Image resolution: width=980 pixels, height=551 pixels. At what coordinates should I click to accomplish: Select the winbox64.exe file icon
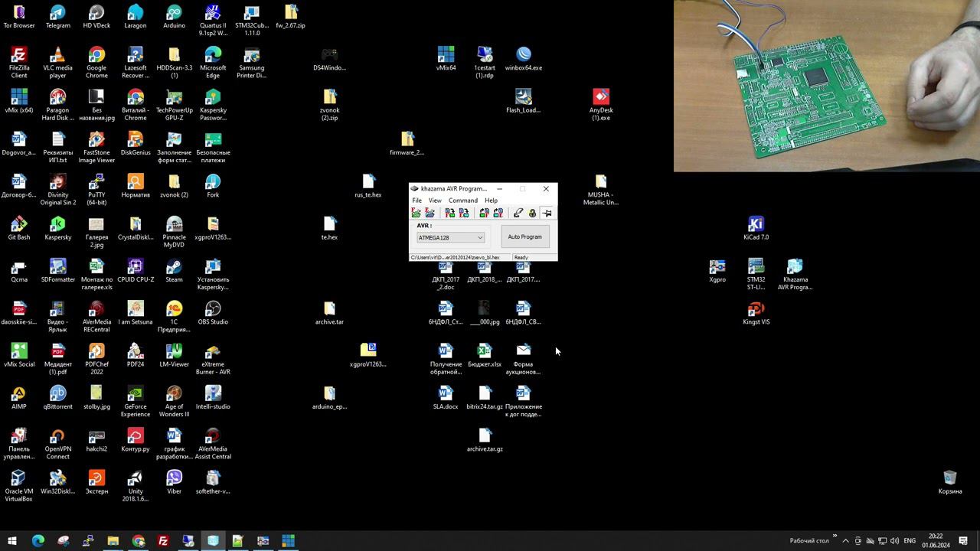pos(524,59)
